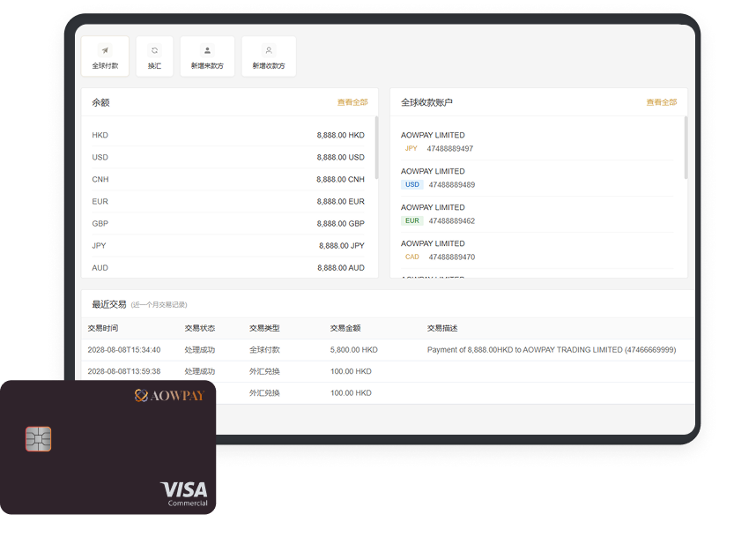Open the 全球付款 global payment button

[105, 56]
